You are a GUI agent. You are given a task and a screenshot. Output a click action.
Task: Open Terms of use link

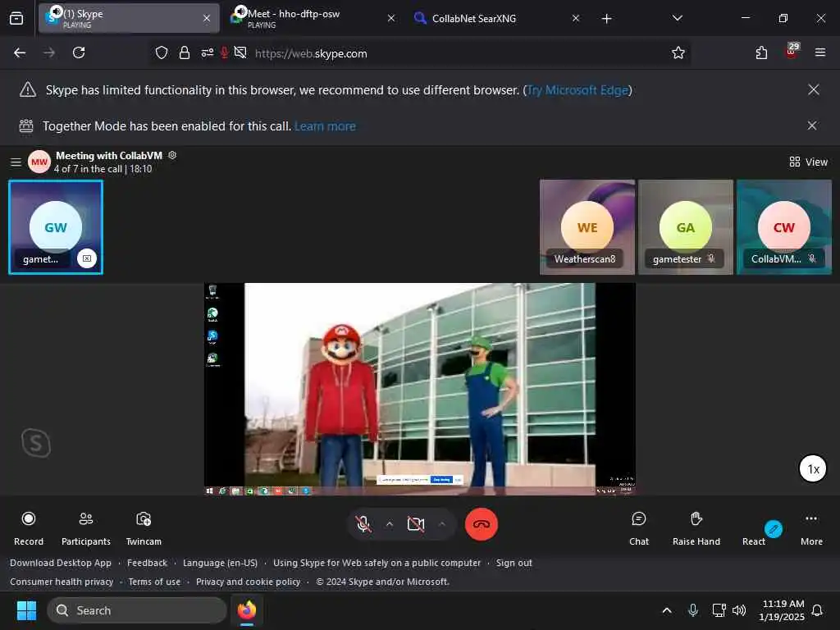pos(154,582)
